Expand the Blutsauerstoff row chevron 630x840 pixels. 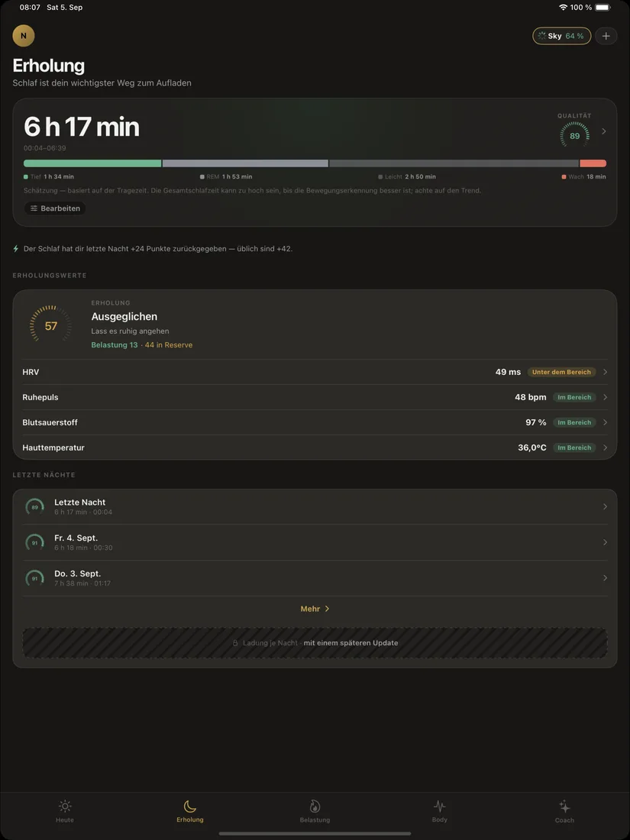click(605, 422)
